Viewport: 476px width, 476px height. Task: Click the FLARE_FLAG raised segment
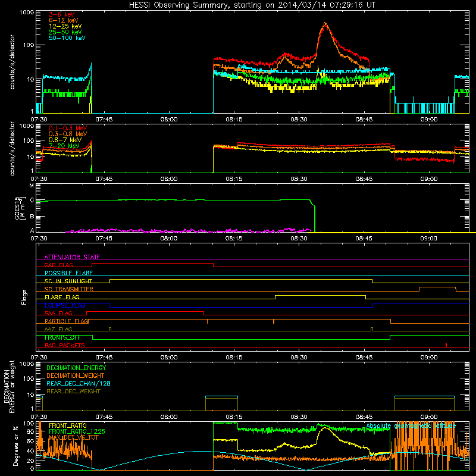click(x=320, y=295)
